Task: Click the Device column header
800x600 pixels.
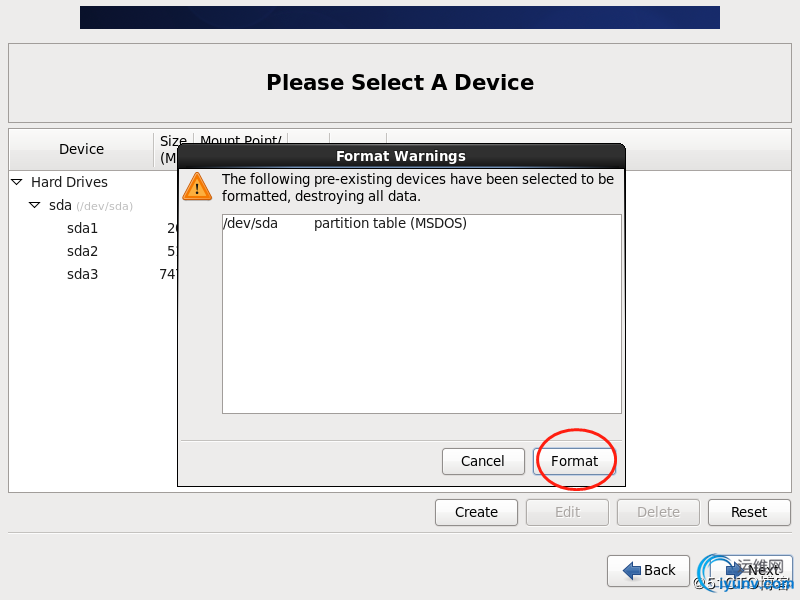Action: click(82, 149)
